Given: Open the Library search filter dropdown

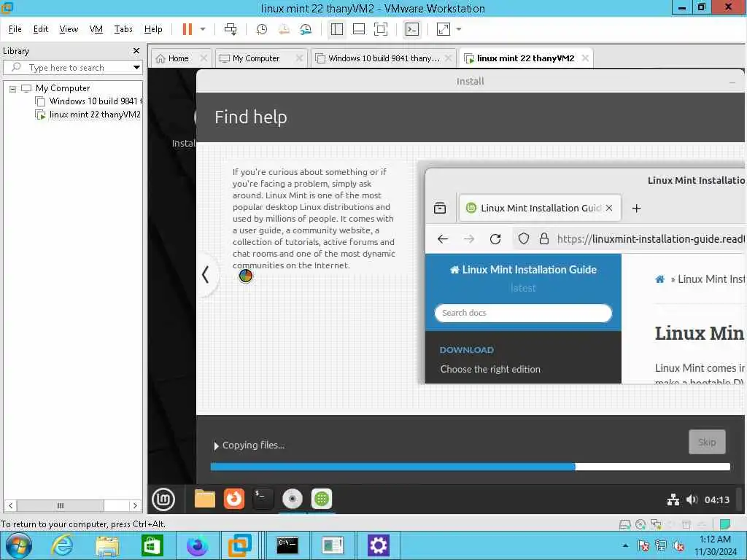Looking at the screenshot, I should click(136, 68).
